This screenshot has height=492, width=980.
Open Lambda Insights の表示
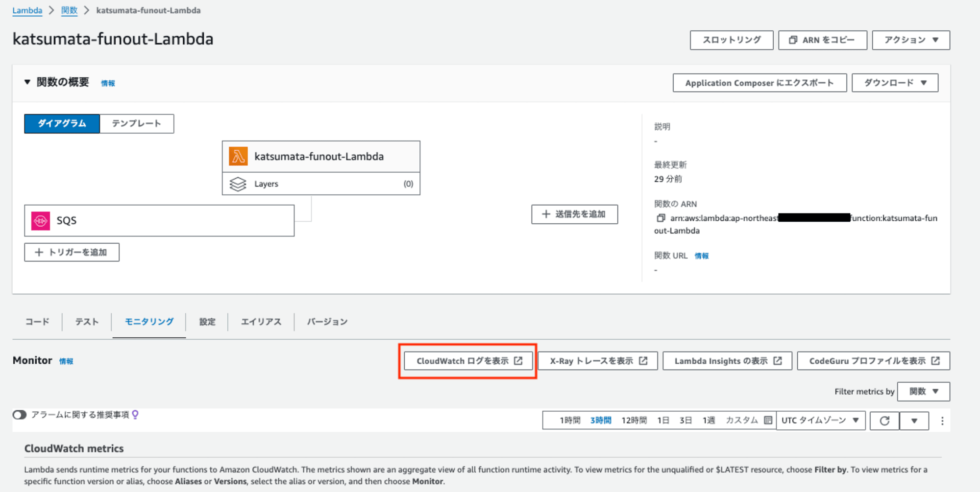pyautogui.click(x=728, y=361)
